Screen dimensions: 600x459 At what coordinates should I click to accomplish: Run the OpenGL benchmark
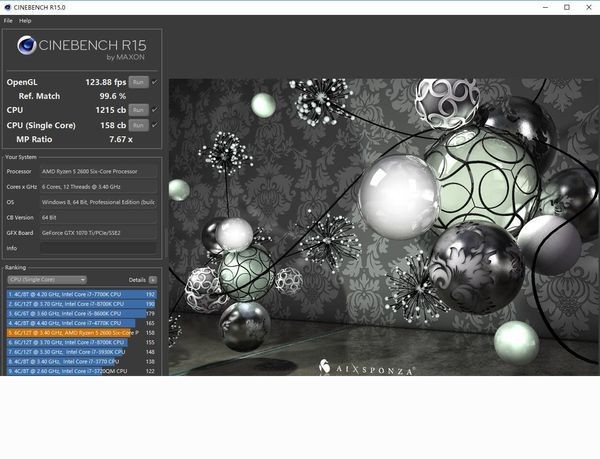tap(139, 82)
